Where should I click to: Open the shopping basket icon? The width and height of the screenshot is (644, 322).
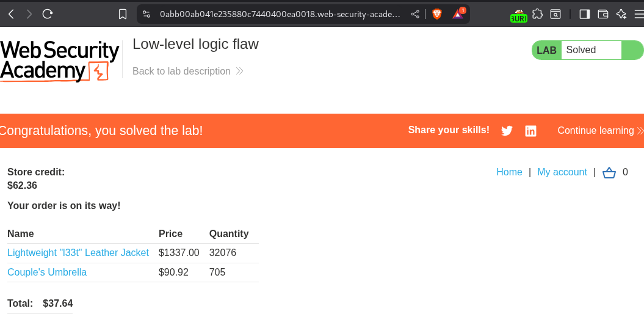point(609,173)
